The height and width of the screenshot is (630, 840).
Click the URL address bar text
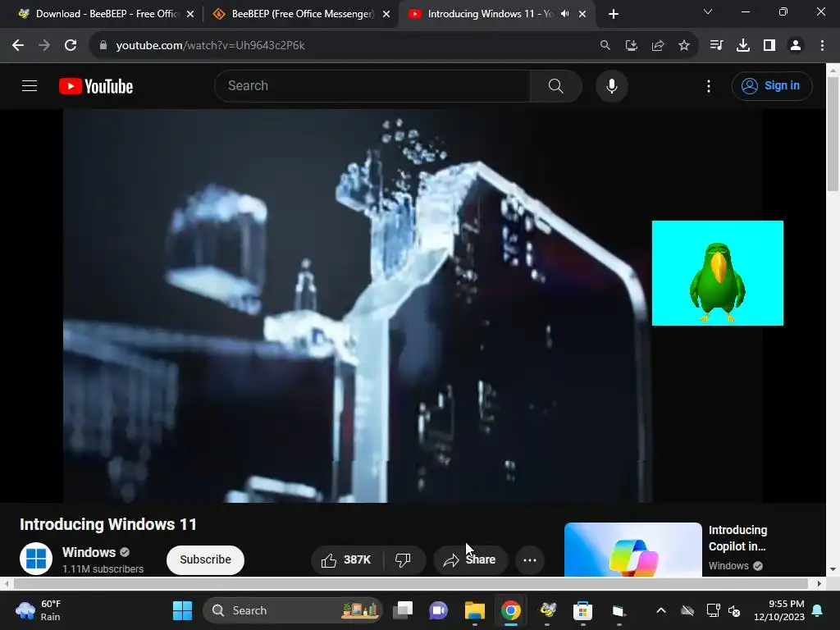(210, 46)
